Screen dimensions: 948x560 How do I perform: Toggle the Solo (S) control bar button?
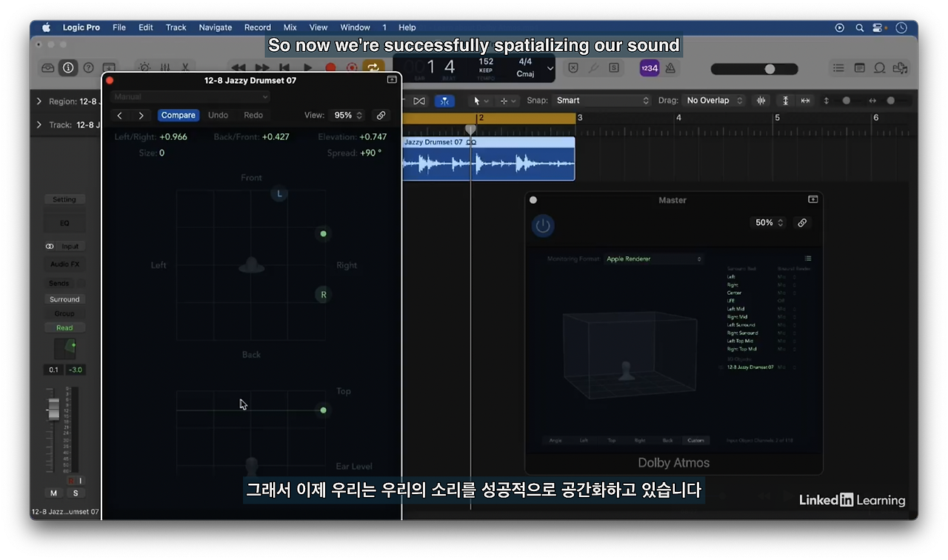tap(614, 67)
